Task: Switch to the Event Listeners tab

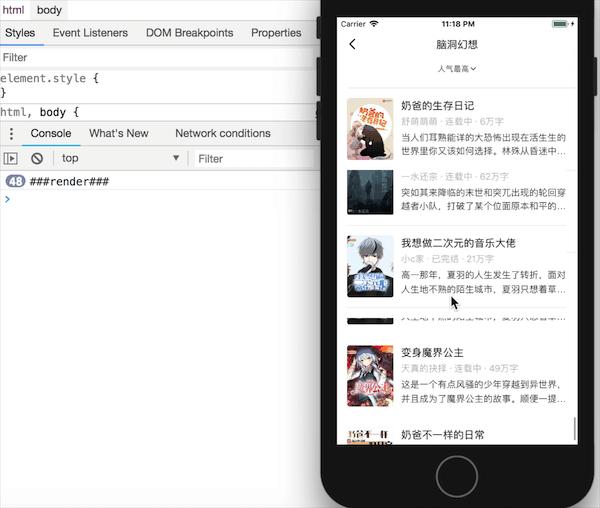Action: pyautogui.click(x=90, y=33)
